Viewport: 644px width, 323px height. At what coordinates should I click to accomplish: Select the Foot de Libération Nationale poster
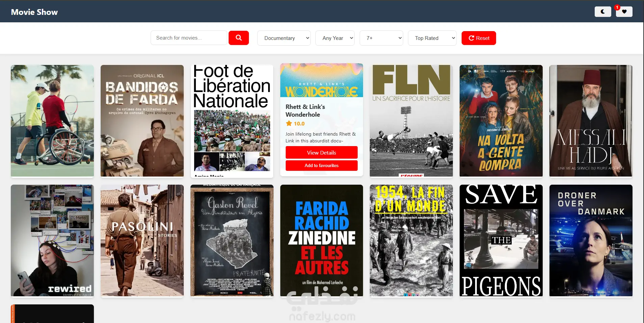pos(232,121)
